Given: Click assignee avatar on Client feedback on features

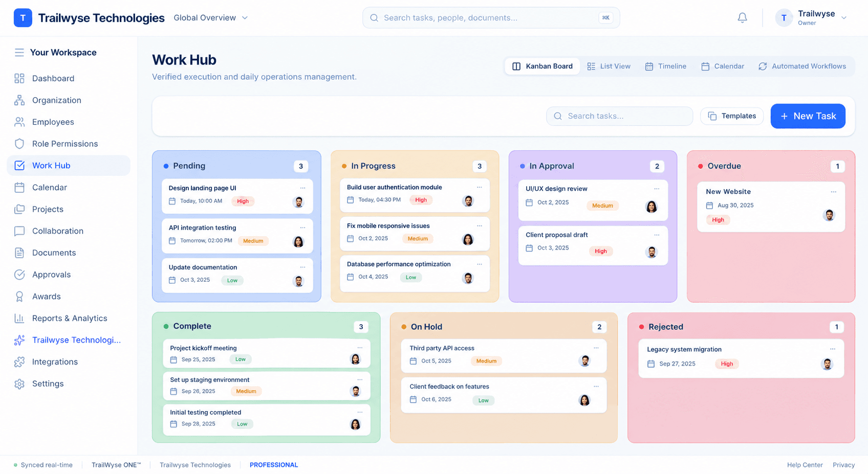Looking at the screenshot, I should [x=584, y=400].
